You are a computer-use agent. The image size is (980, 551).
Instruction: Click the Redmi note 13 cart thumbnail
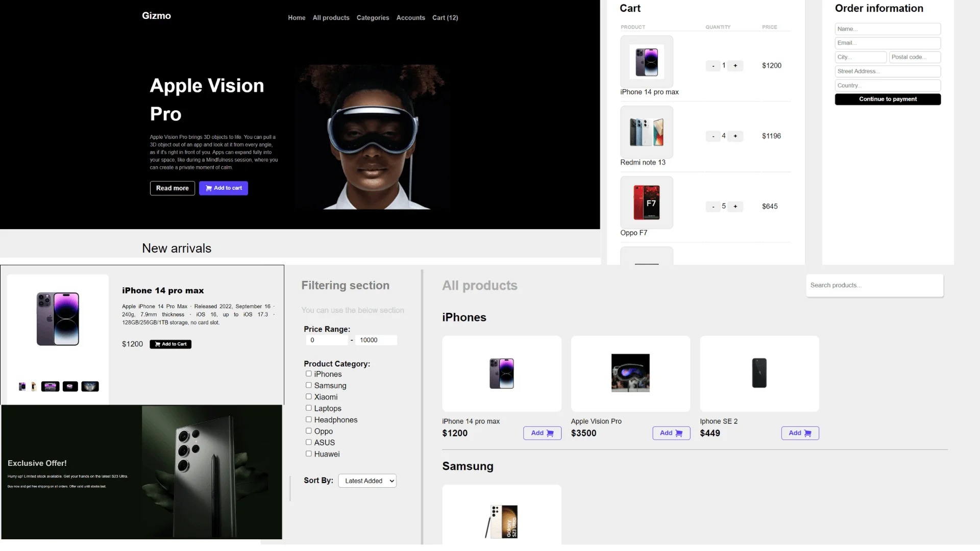tap(647, 132)
